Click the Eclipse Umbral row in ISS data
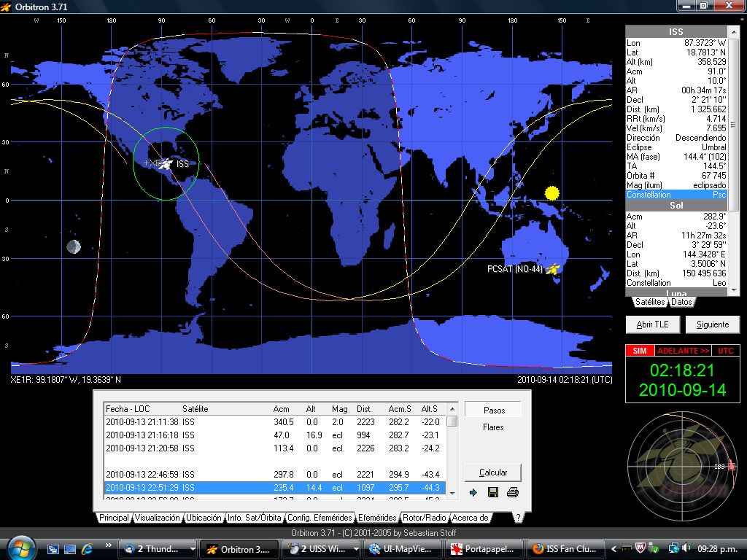This screenshot has height=560, width=747. (x=676, y=147)
